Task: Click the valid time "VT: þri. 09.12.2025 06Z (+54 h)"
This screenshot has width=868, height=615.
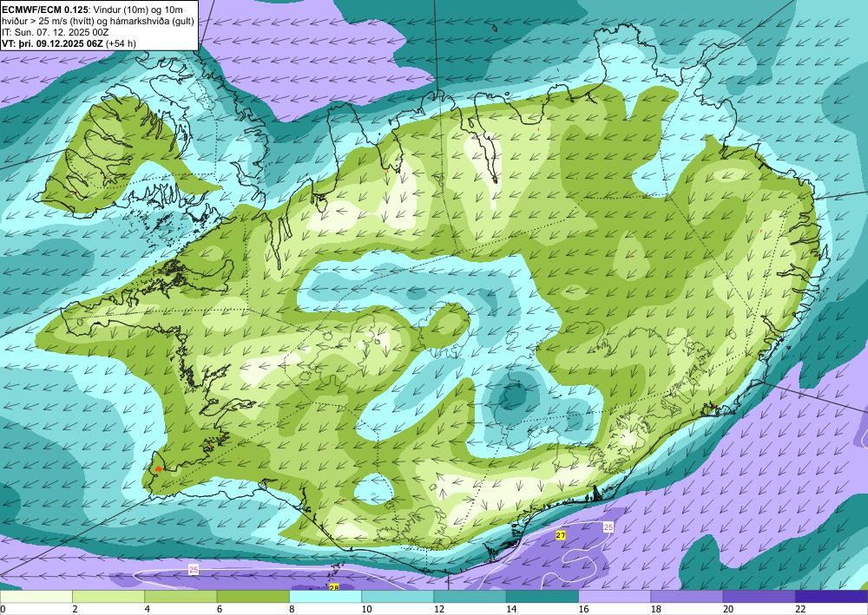Action: pos(69,43)
